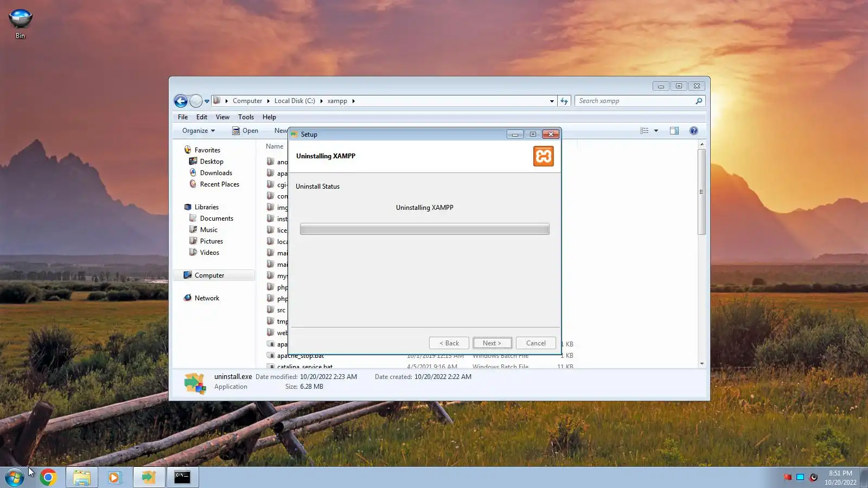Go back using the Explorer Back arrow
This screenshot has height=488, width=868.
[x=181, y=101]
